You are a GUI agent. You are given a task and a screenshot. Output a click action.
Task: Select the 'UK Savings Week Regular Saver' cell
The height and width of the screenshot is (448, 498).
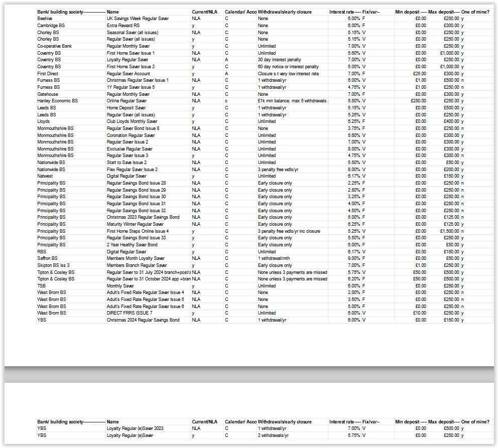pos(138,19)
